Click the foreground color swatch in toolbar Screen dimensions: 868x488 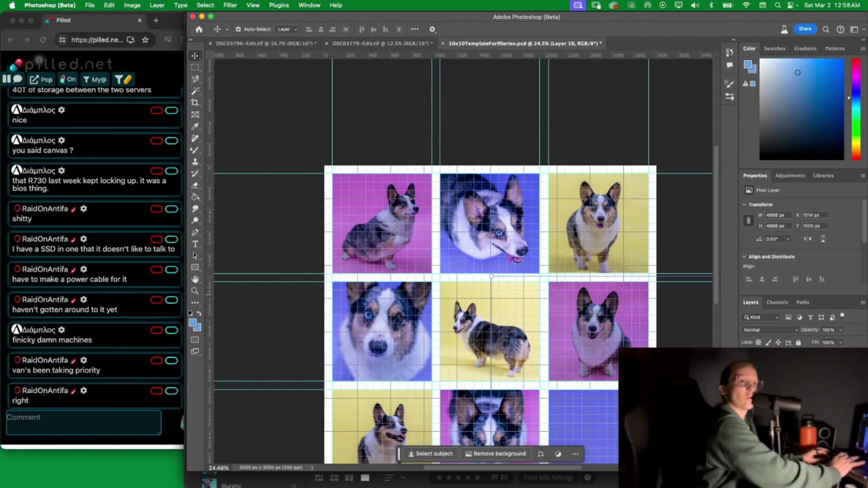point(193,324)
